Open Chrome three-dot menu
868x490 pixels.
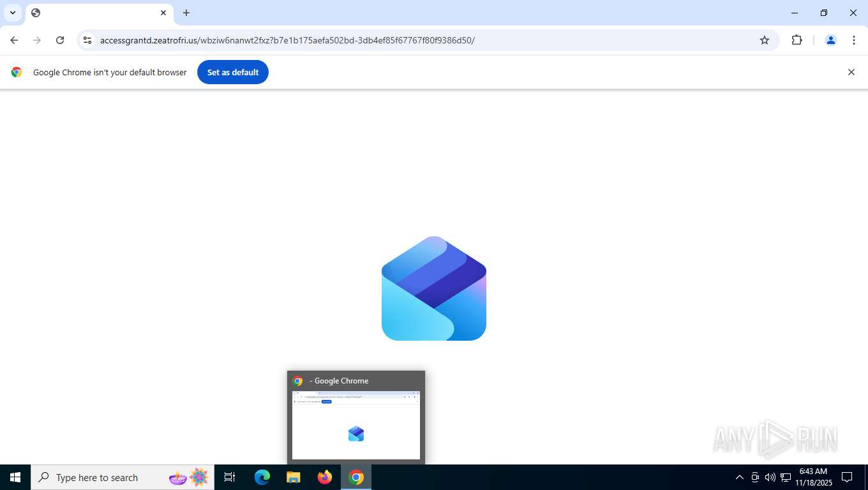[x=854, y=40]
